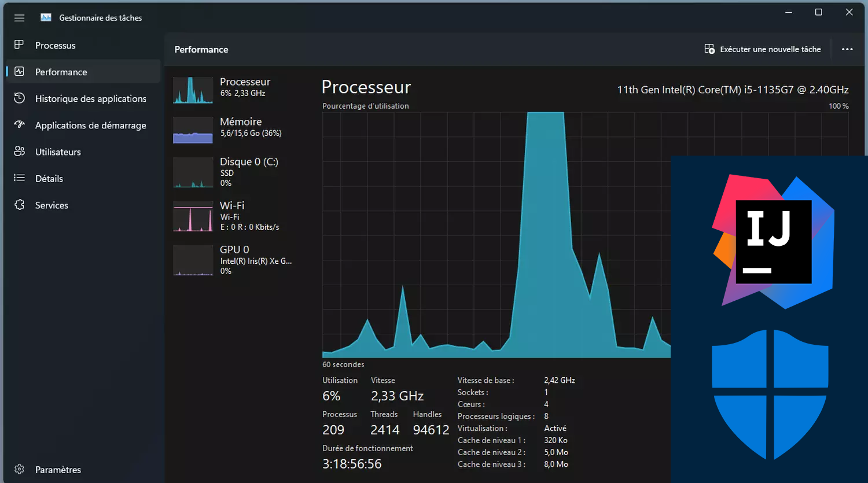Click the Processeur heading

click(366, 87)
